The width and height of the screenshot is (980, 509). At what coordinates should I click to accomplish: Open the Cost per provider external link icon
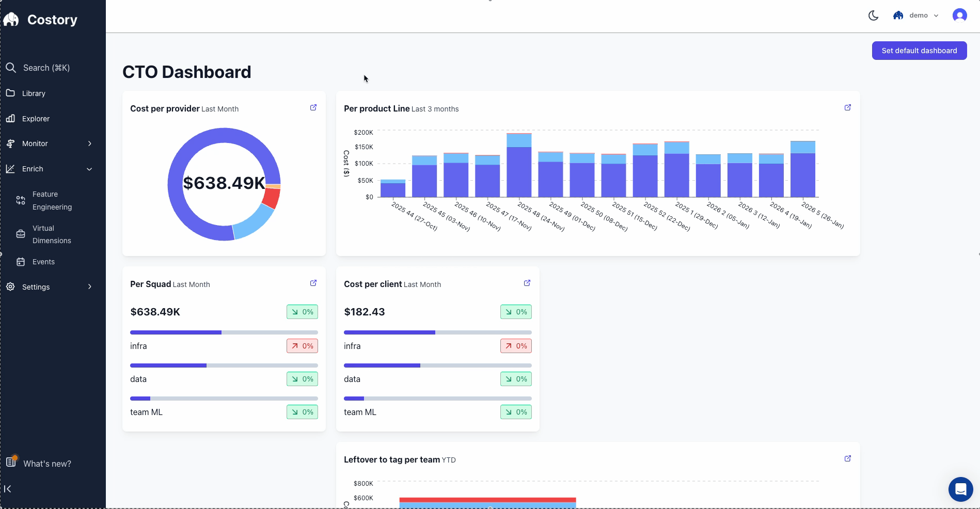click(x=313, y=107)
